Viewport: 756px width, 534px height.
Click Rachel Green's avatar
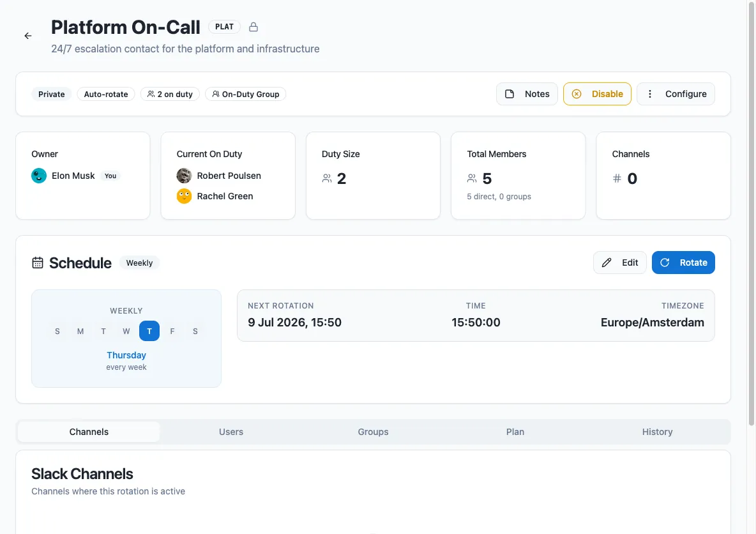click(184, 196)
